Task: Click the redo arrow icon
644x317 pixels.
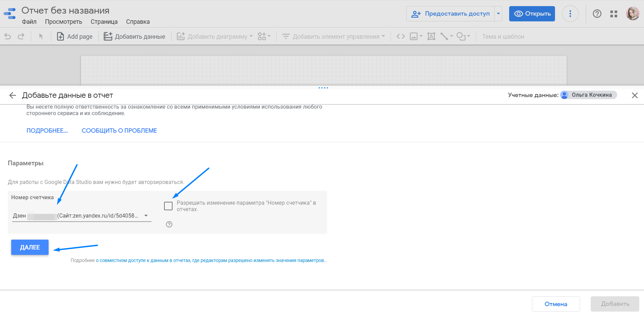Action: pyautogui.click(x=21, y=36)
